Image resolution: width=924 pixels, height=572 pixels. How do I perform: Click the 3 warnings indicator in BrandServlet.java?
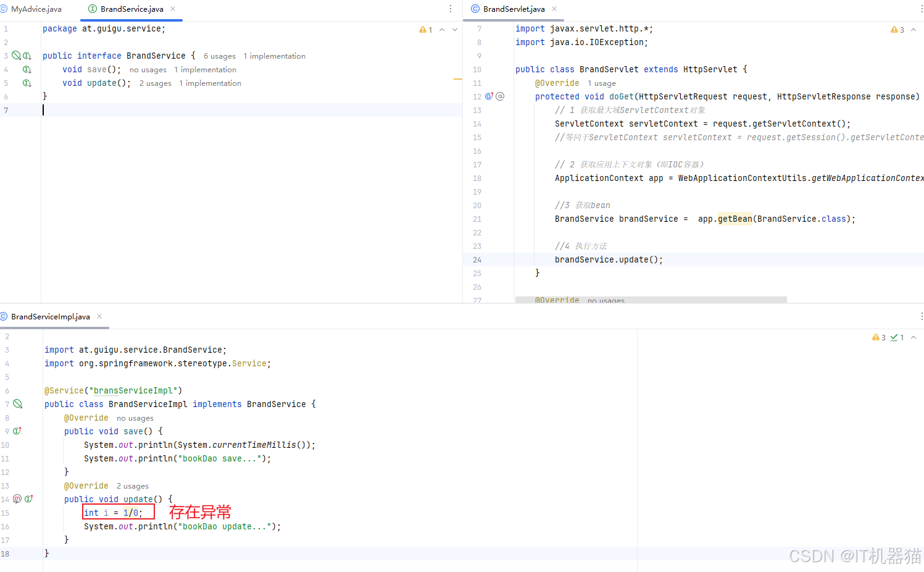[x=897, y=30]
